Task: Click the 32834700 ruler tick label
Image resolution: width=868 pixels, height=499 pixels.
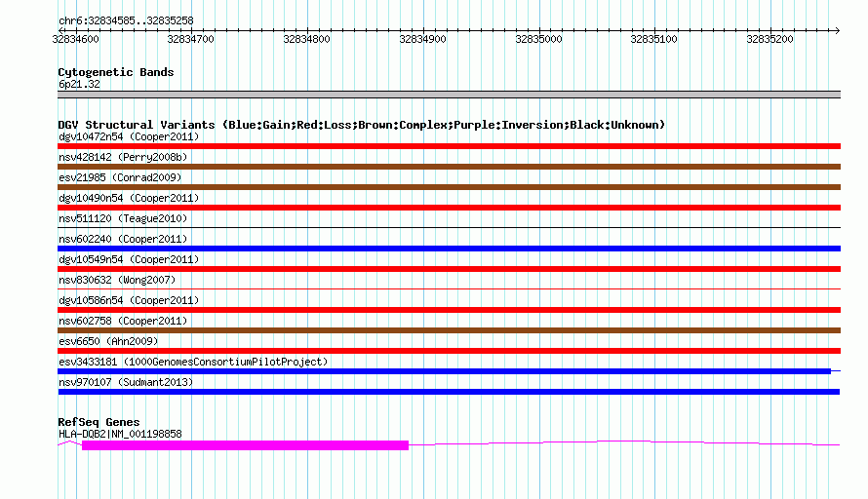Action: pos(190,39)
